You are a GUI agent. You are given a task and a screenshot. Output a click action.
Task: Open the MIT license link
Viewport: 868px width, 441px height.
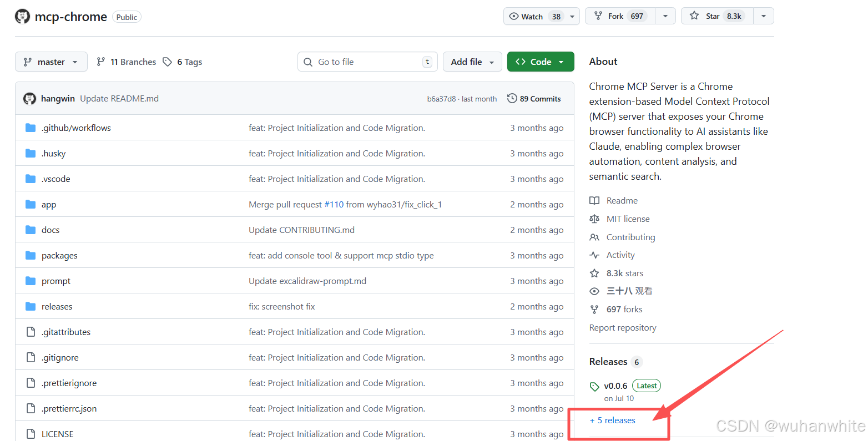628,219
